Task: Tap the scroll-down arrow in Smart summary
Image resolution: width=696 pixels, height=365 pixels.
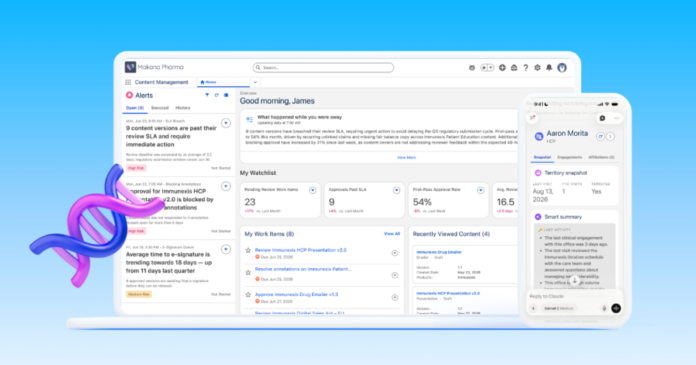Action: 575,281
